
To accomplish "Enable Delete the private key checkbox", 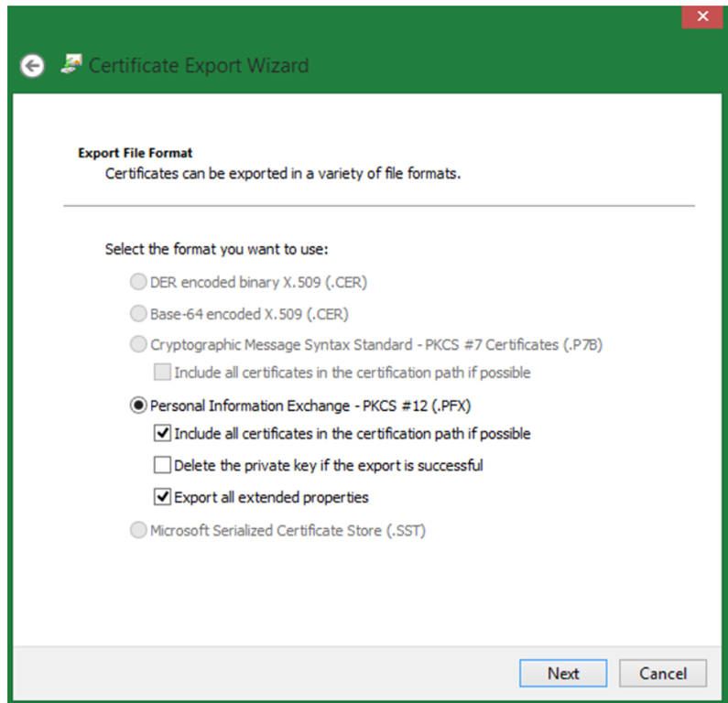I will [x=162, y=465].
